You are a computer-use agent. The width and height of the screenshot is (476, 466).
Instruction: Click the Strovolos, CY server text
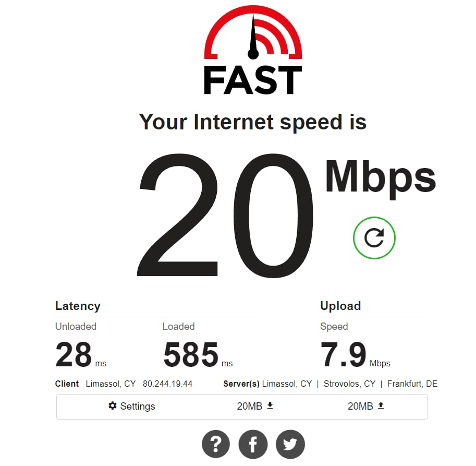pyautogui.click(x=349, y=384)
